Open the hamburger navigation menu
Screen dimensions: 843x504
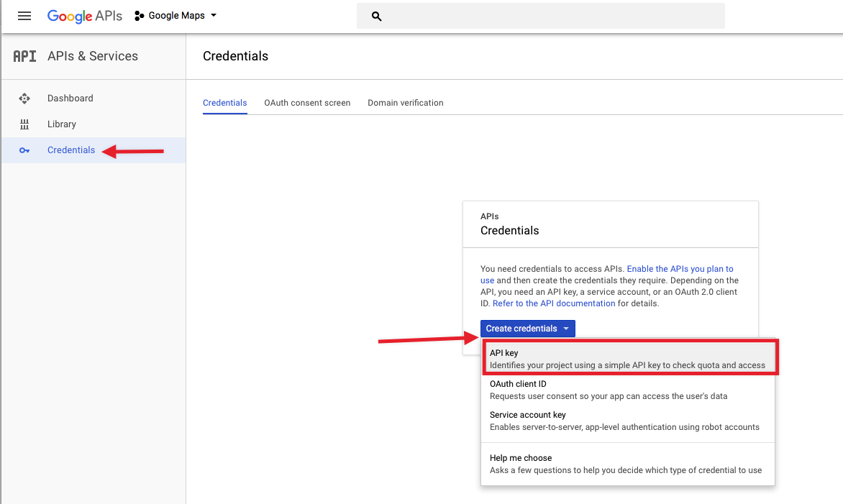(x=24, y=16)
